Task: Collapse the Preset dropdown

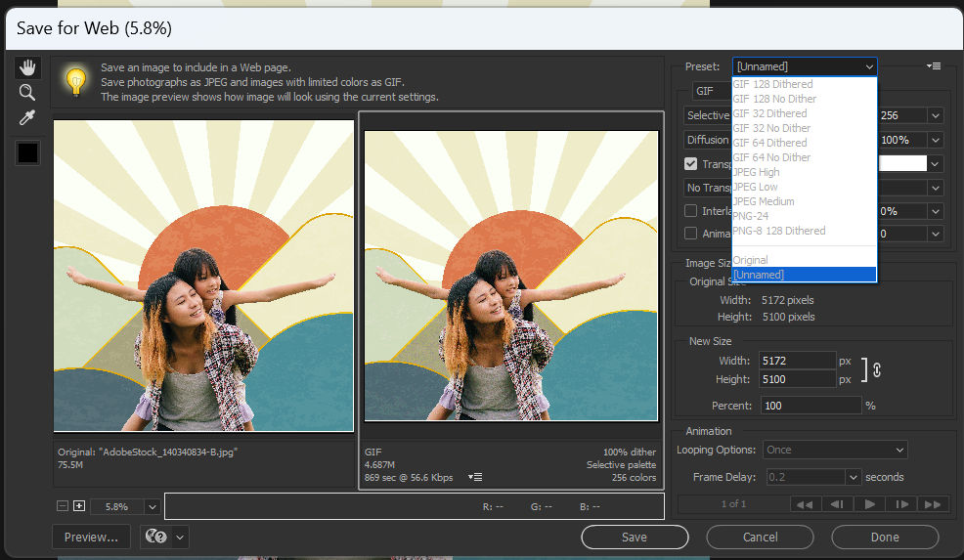Action: pos(869,66)
